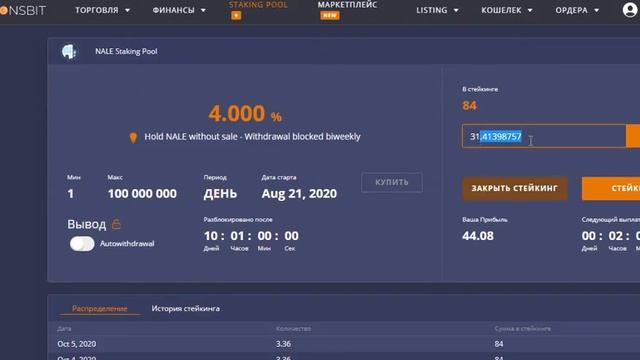Click the Дата column header
The image size is (640, 360).
pyautogui.click(x=64, y=329)
